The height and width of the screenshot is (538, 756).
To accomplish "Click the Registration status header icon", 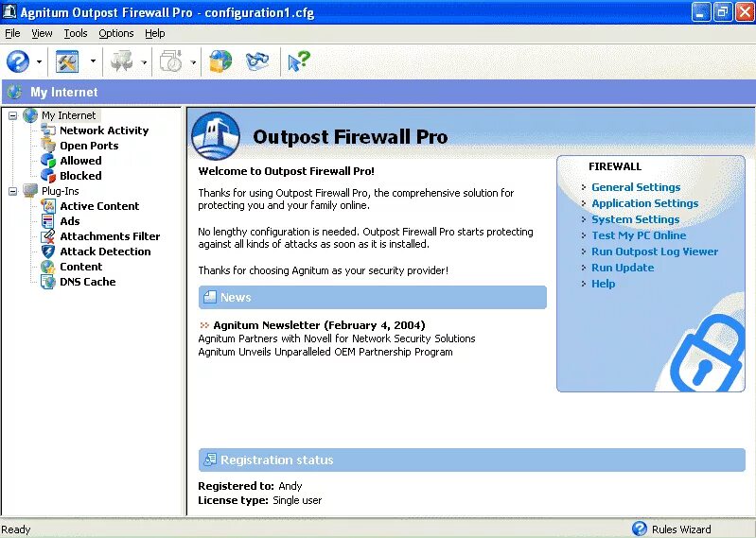I will (210, 460).
